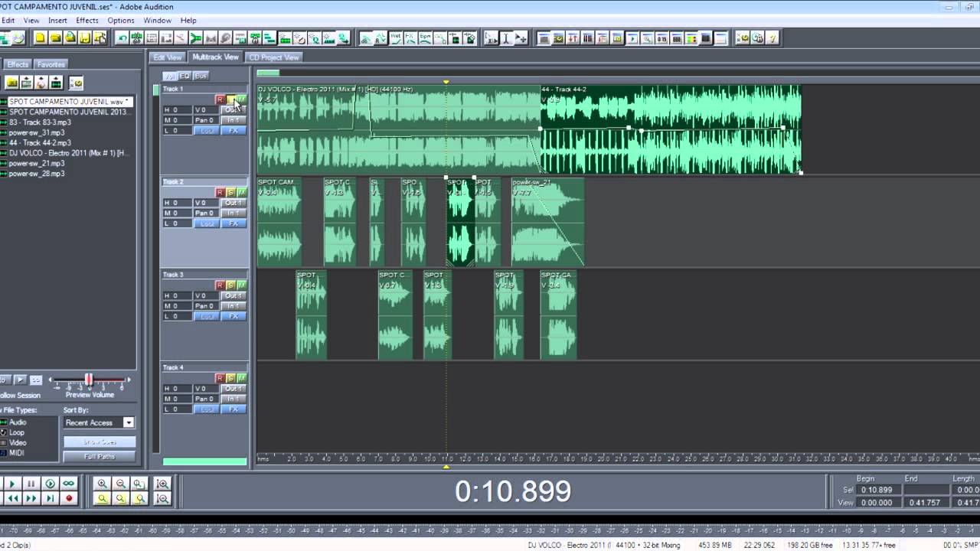Click the Play transport button
The width and height of the screenshot is (980, 551).
tap(11, 484)
